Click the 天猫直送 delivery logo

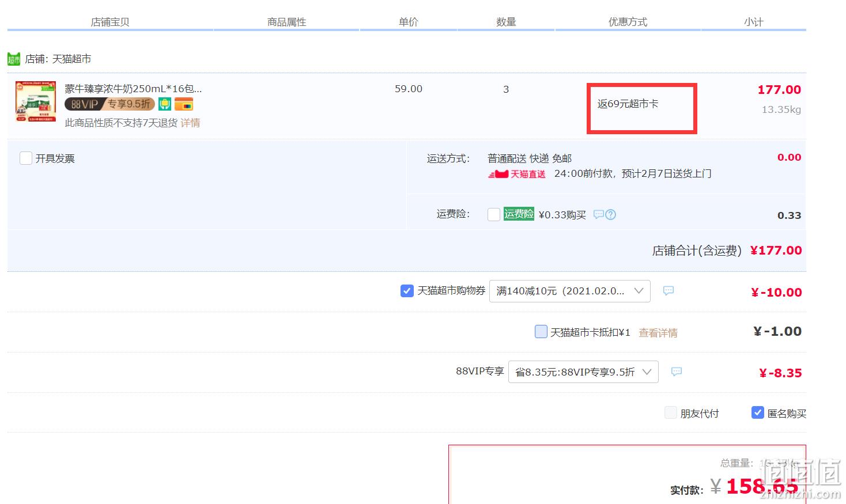pyautogui.click(x=517, y=174)
